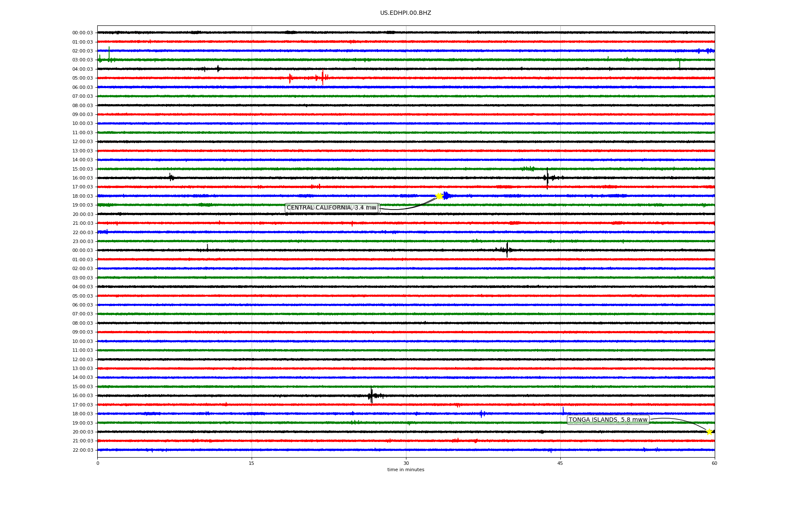Image resolution: width=812 pixels, height=508 pixels.
Task: Select the 23:00:03 row time label
Action: point(82,242)
